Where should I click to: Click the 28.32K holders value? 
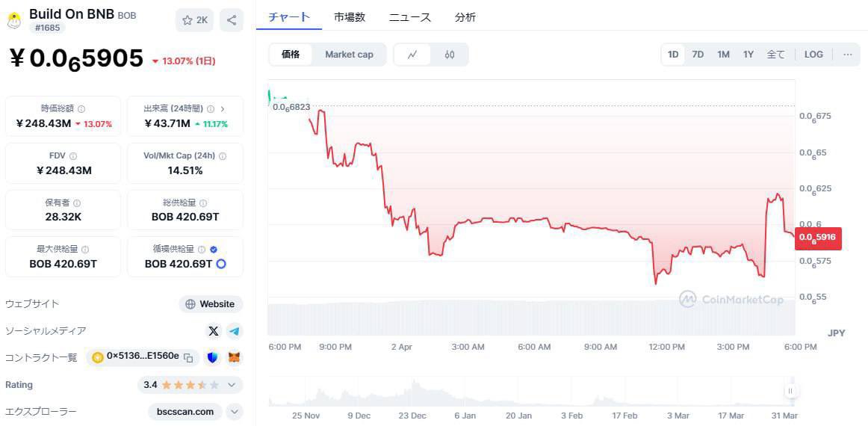click(x=63, y=217)
